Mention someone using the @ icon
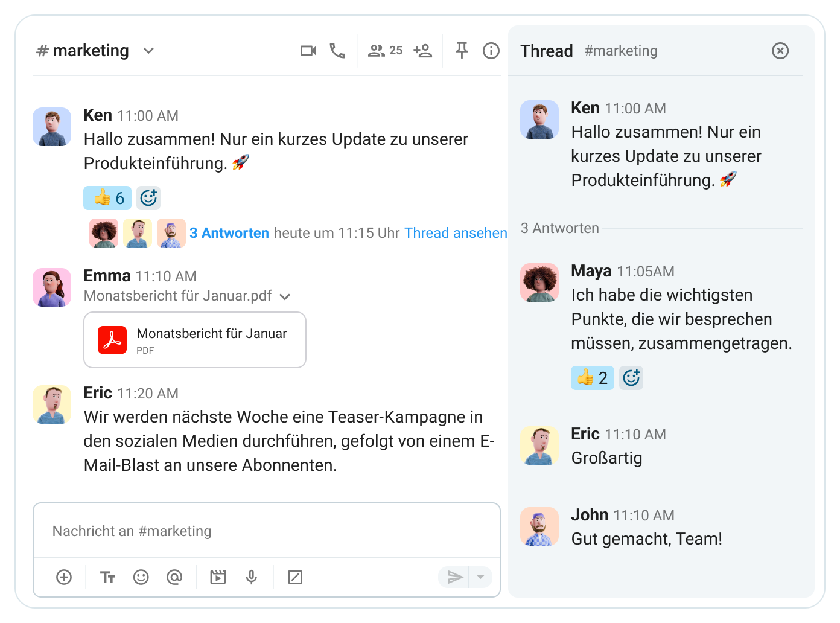The width and height of the screenshot is (840, 623). (174, 578)
